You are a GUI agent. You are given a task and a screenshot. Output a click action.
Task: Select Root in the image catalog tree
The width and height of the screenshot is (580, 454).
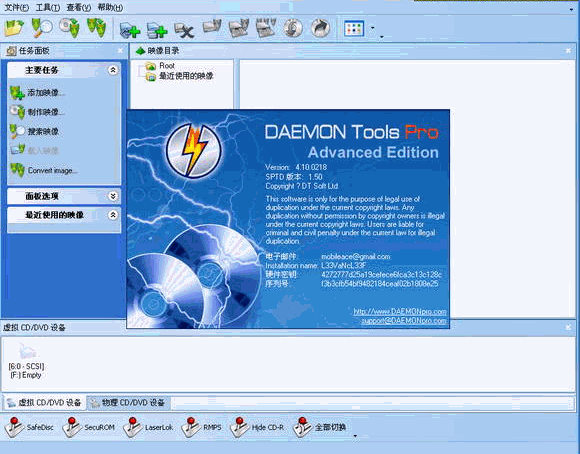[x=167, y=66]
